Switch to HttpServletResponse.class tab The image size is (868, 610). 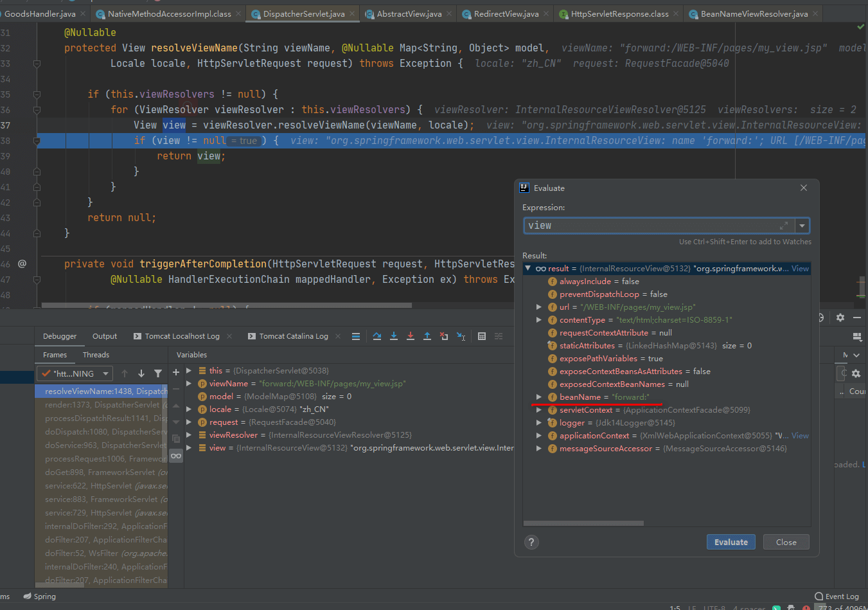point(619,13)
